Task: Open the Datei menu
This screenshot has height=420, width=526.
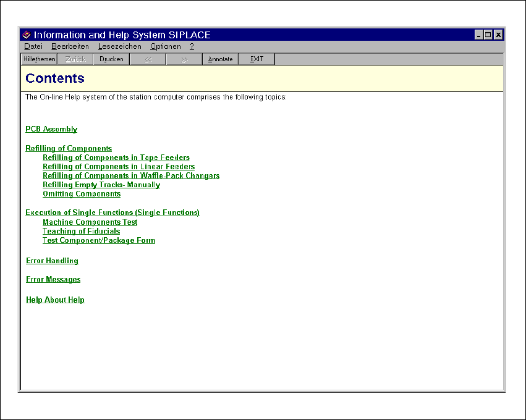Action: [x=33, y=46]
